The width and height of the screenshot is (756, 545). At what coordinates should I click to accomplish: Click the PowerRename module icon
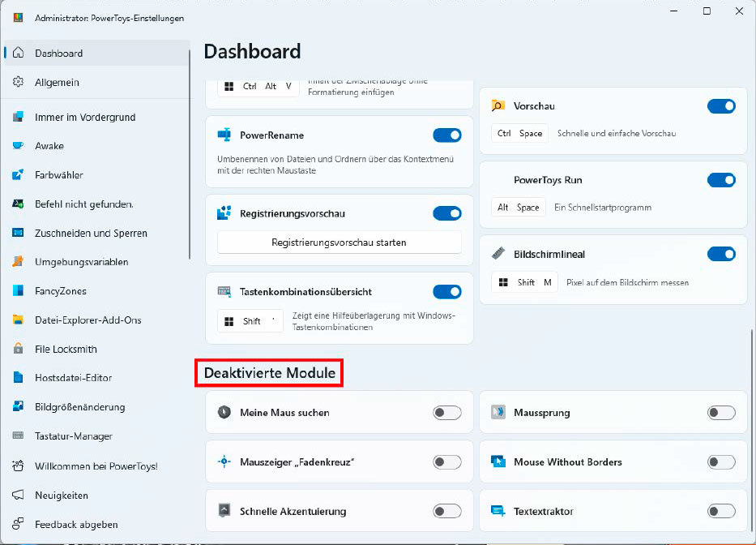224,135
